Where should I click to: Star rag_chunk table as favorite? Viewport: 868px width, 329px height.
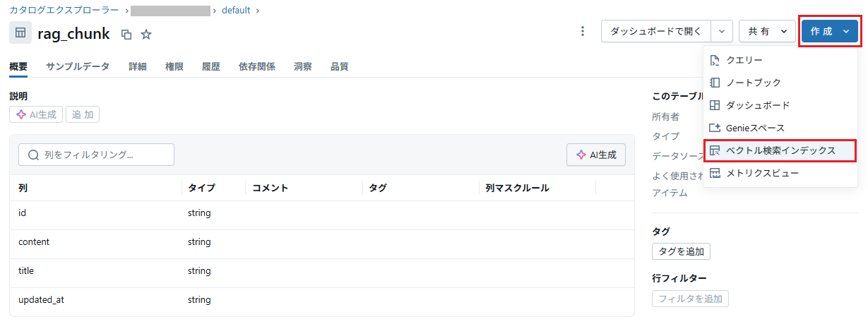tap(146, 34)
